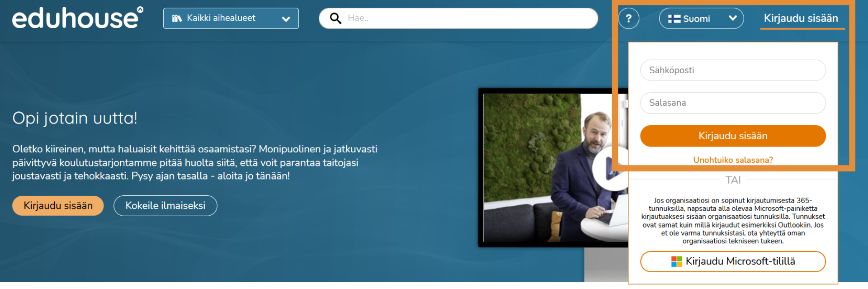Focus the Salasana password field
Image resolution: width=868 pixels, height=289 pixels.
tap(733, 103)
